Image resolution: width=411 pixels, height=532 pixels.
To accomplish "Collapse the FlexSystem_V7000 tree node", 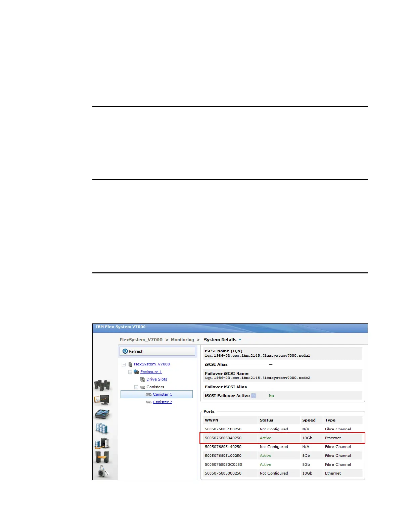I will point(124,364).
